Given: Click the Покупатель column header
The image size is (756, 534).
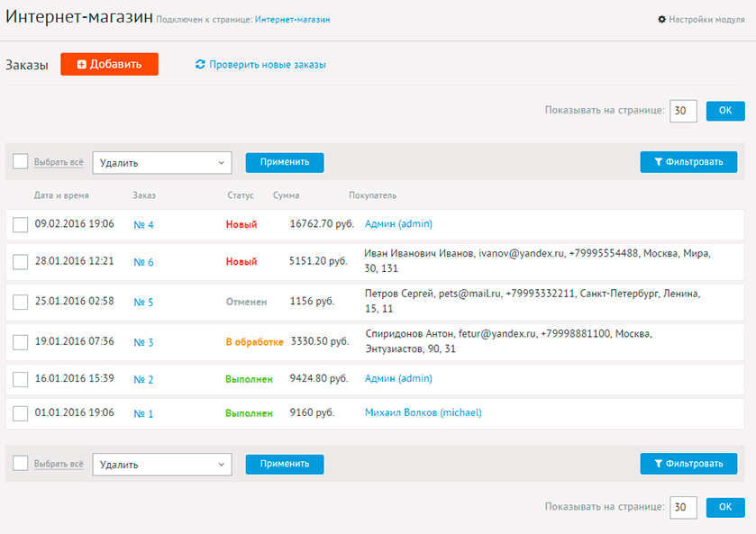Looking at the screenshot, I should tap(373, 195).
